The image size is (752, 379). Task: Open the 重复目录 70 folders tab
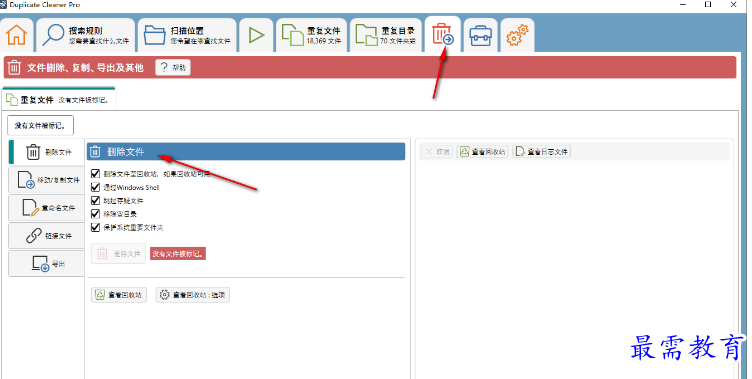pos(386,35)
